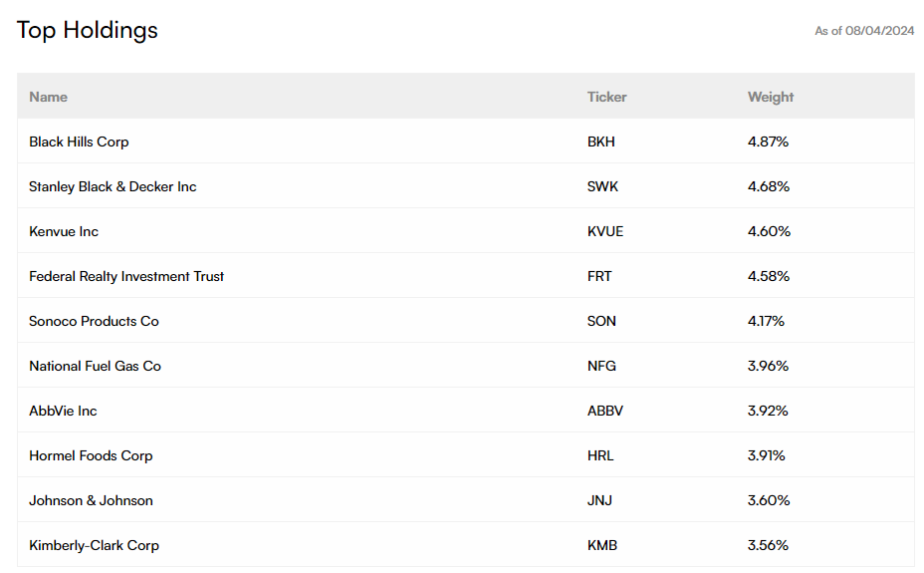This screenshot has height=573, width=924.
Task: Click the 4.68% weight value
Action: click(769, 186)
